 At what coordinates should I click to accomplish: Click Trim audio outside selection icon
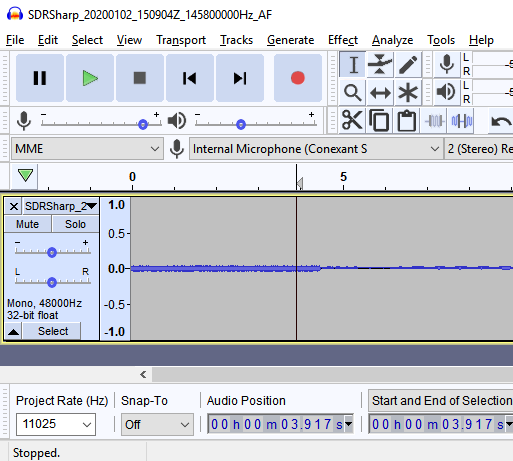[x=434, y=120]
